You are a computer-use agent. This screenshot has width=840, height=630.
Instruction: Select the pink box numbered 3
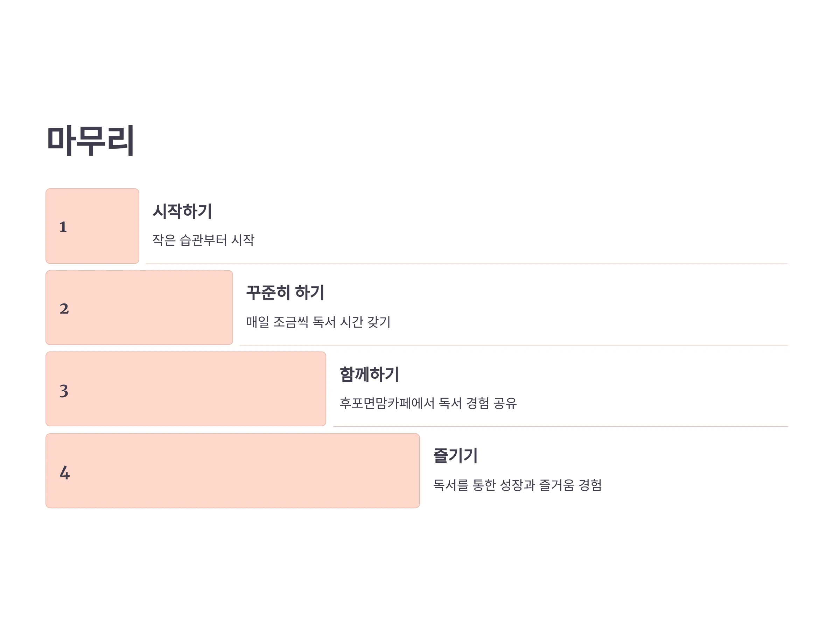[186, 389]
